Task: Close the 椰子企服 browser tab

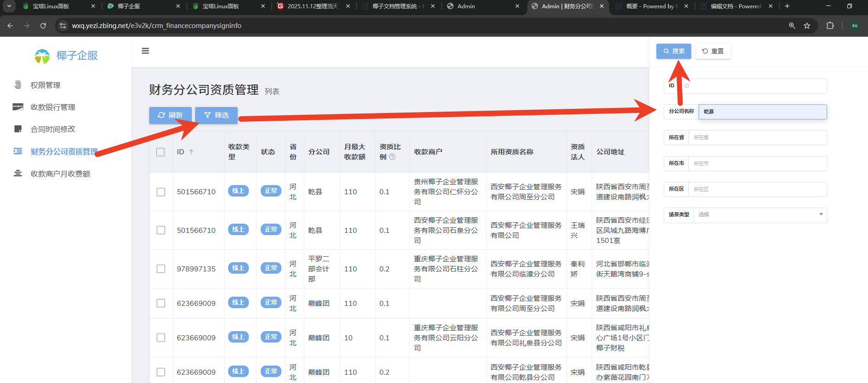Action: (178, 6)
